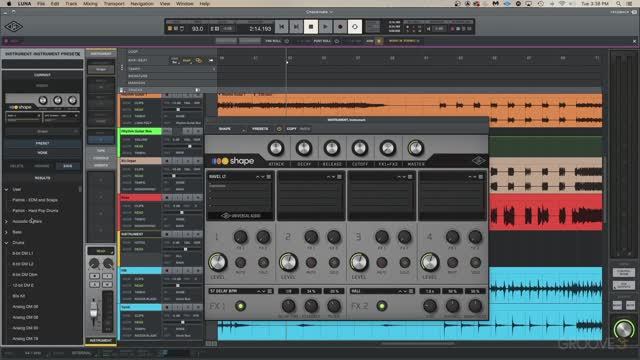The image size is (640, 360).
Task: Open the Navigation menu
Action: [142, 4]
